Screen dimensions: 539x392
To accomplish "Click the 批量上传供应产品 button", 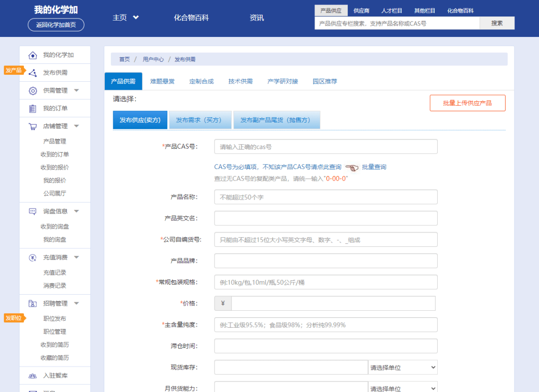I will pos(468,103).
